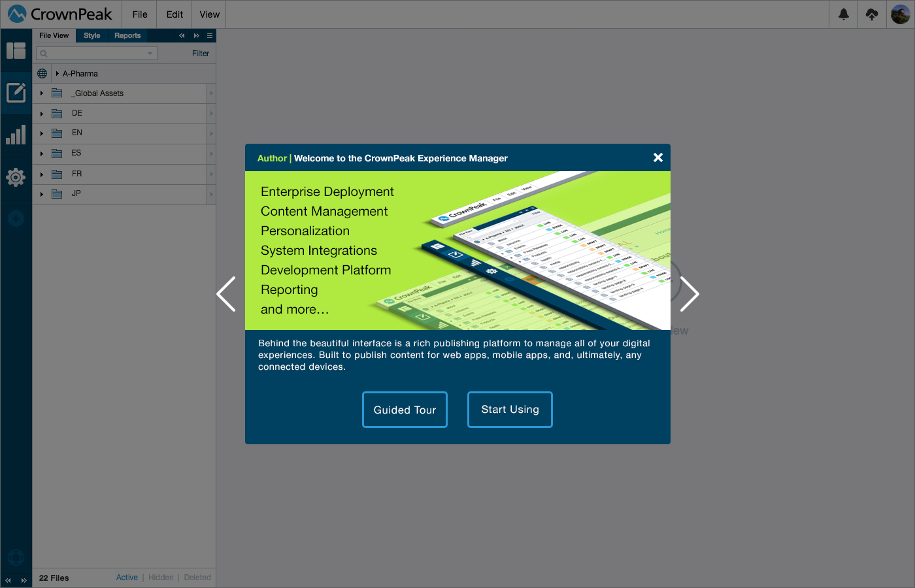Switch to the File View tab
This screenshot has height=588, width=915.
(x=54, y=36)
